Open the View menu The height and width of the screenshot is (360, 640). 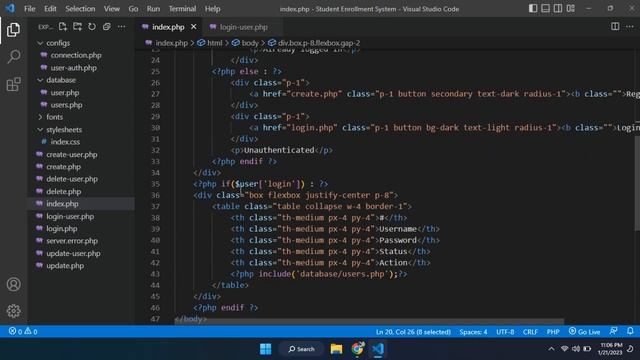[x=111, y=9]
